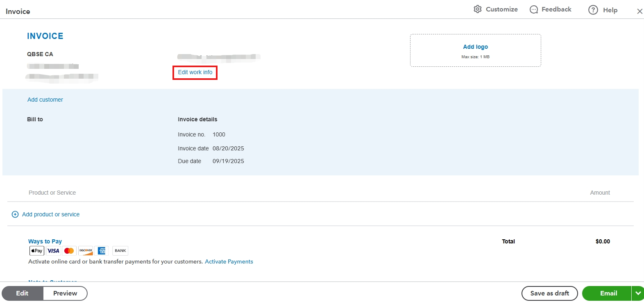Close the invoice window with X

639,11
